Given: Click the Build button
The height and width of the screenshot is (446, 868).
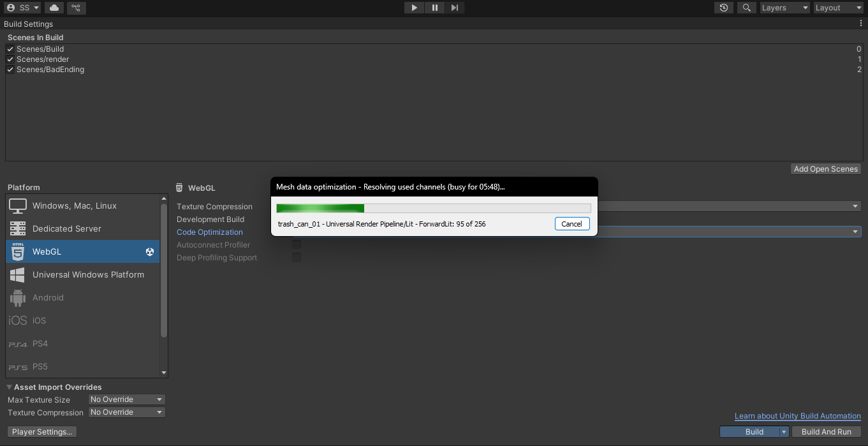Looking at the screenshot, I should (x=754, y=432).
